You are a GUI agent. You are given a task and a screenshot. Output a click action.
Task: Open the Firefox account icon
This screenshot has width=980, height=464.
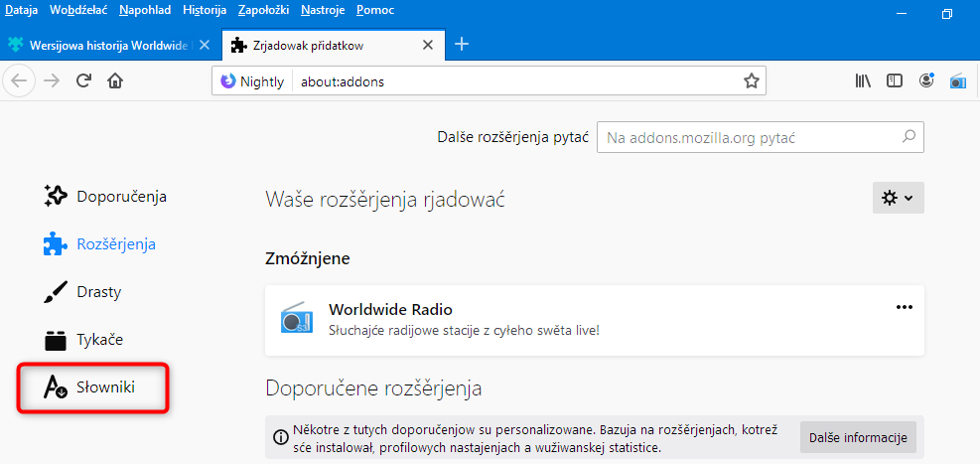pos(926,81)
